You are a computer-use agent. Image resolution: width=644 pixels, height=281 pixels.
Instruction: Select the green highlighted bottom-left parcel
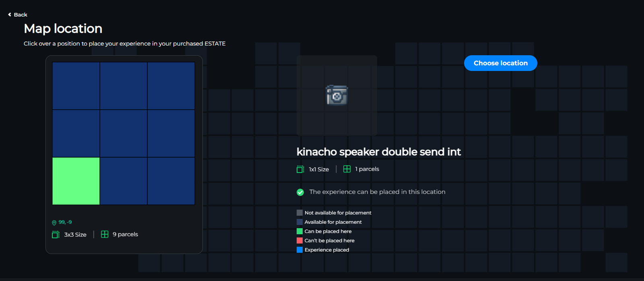(x=76, y=181)
